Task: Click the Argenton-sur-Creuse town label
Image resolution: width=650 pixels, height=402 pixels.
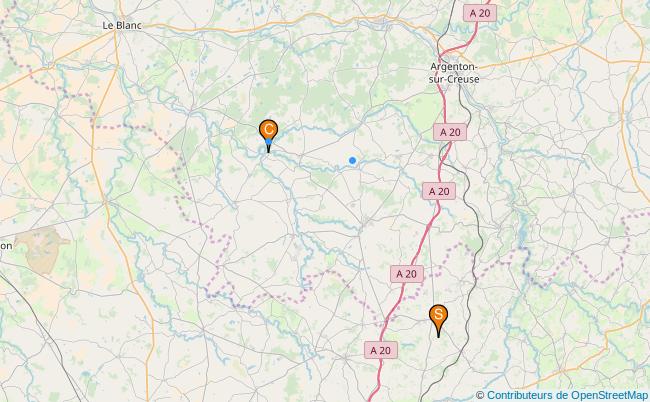Action: click(x=454, y=73)
